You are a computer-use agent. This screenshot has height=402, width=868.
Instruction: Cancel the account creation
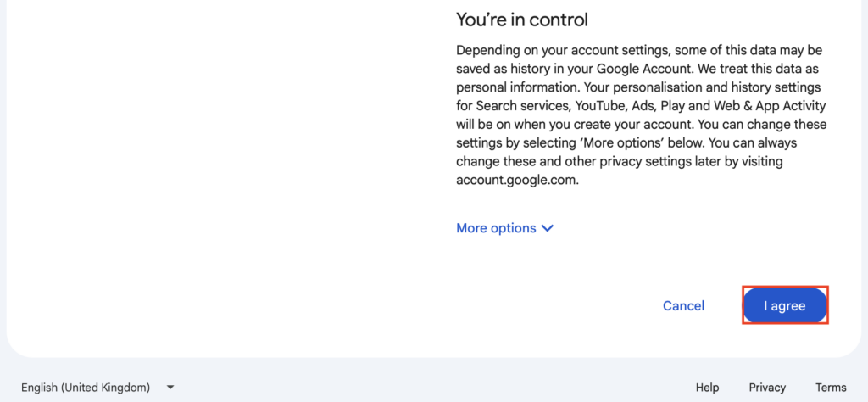coord(684,305)
